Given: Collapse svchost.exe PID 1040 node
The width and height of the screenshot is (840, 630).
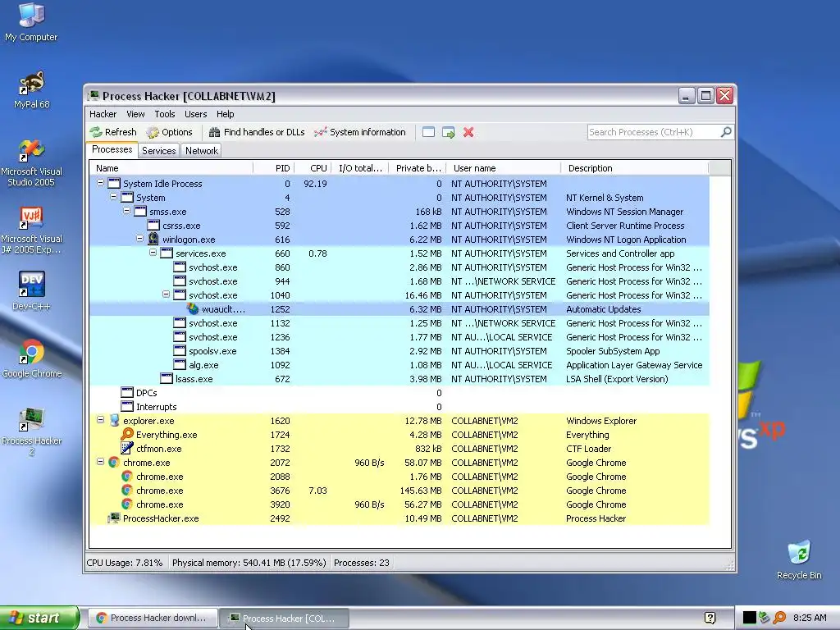Looking at the screenshot, I should [x=166, y=294].
